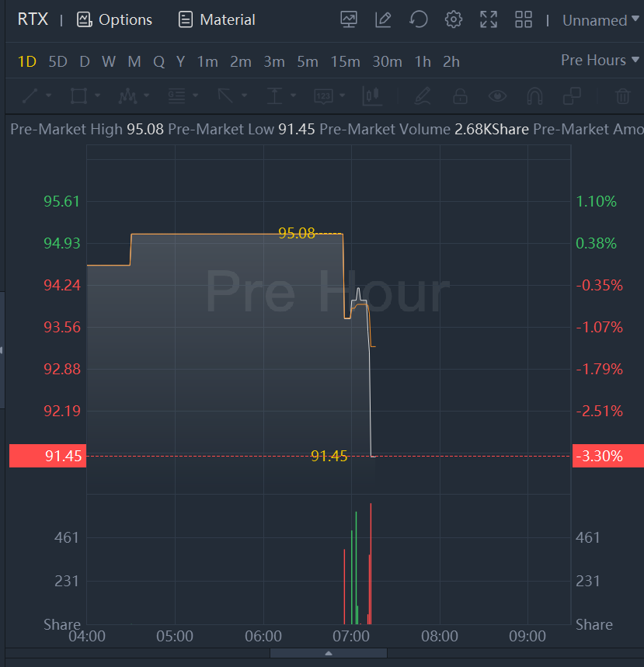
Task: Select the magnet snap tool
Action: coord(534,96)
